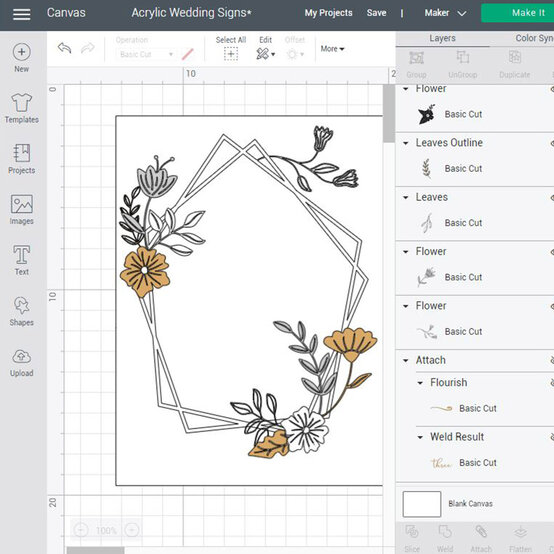
Task: Select the Leaves layer thumbnail
Action: point(427,223)
